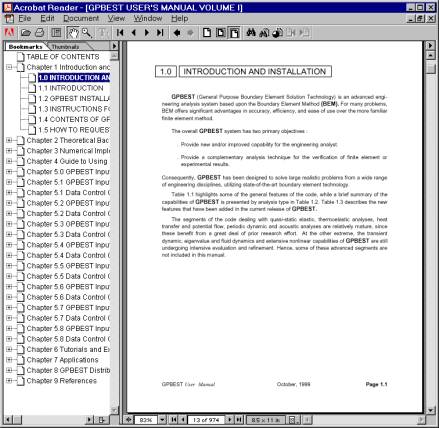Screen dimensions: 439x428
Task: Select 1.3 INSTRUCTIONS bookmark
Action: click(74, 109)
